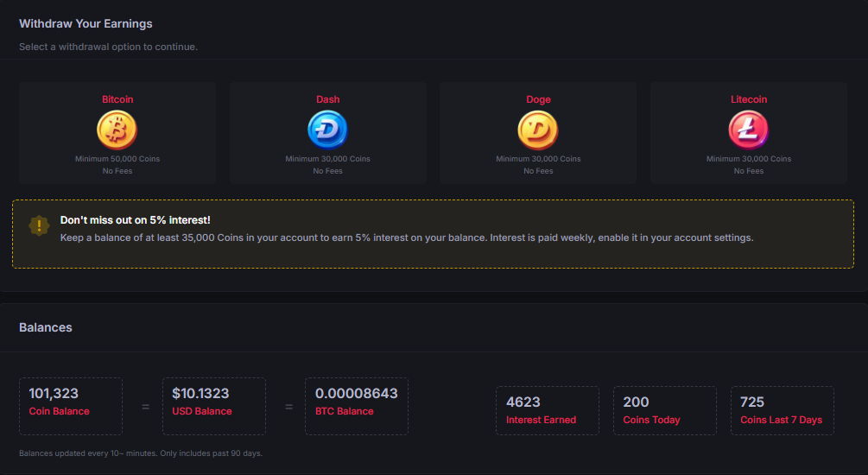The image size is (868, 475).
Task: Click the 4623 interest earned value
Action: tap(523, 402)
